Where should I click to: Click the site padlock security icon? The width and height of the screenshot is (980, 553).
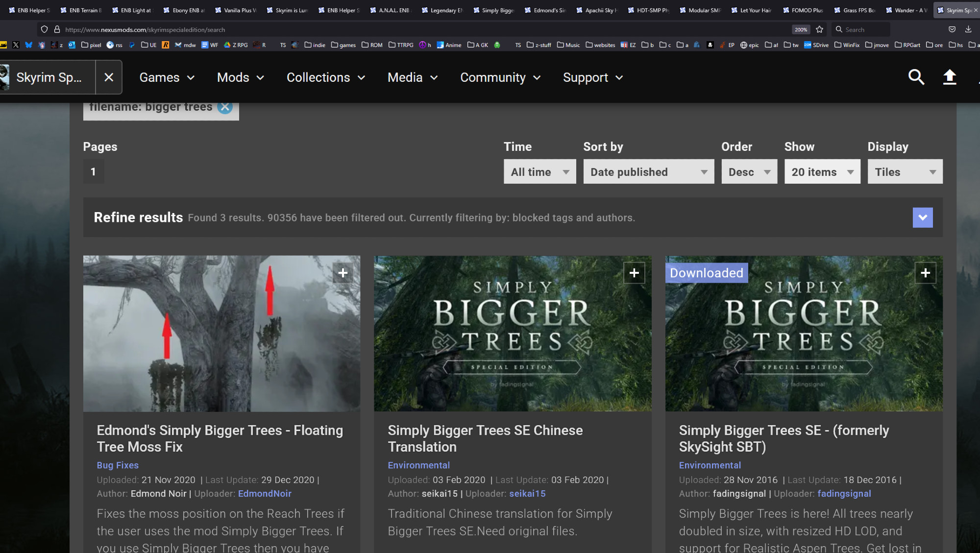(57, 29)
